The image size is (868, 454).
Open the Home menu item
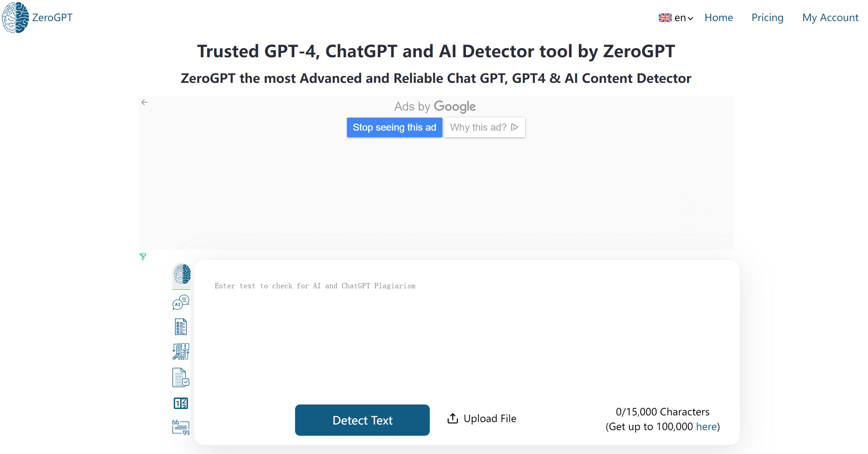(x=719, y=17)
